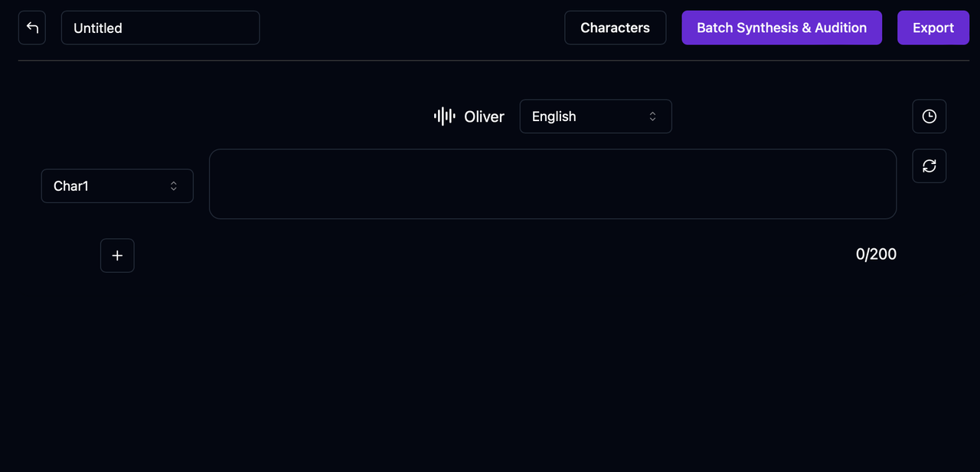The image size is (980, 472).
Task: Open the Char1 character dropdown
Action: 117,186
